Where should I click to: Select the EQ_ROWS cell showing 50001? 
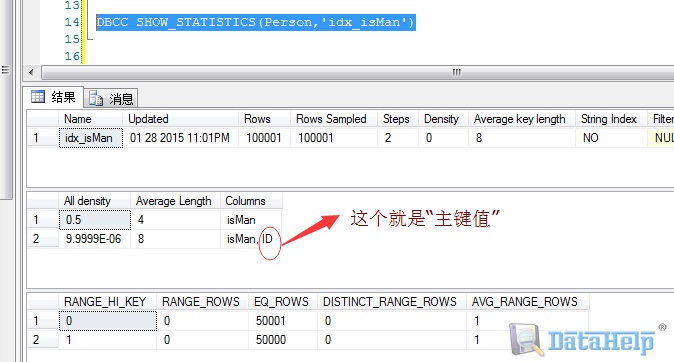[283, 321]
